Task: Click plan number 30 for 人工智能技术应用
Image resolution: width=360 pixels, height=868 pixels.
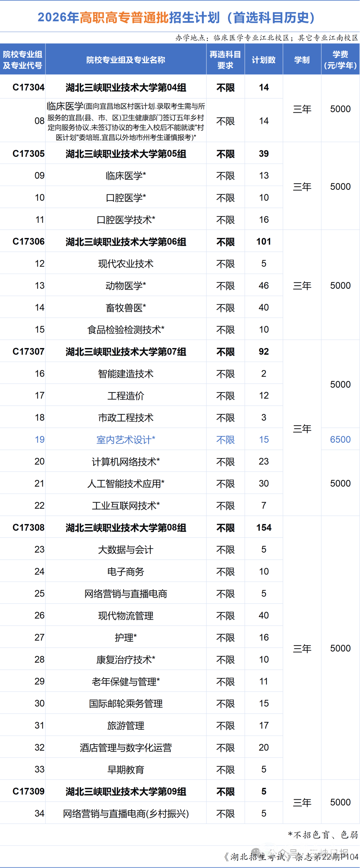Action: (264, 483)
